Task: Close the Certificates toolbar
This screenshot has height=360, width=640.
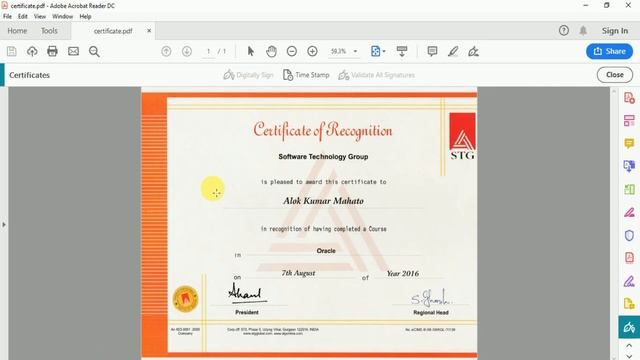Action: [x=615, y=75]
